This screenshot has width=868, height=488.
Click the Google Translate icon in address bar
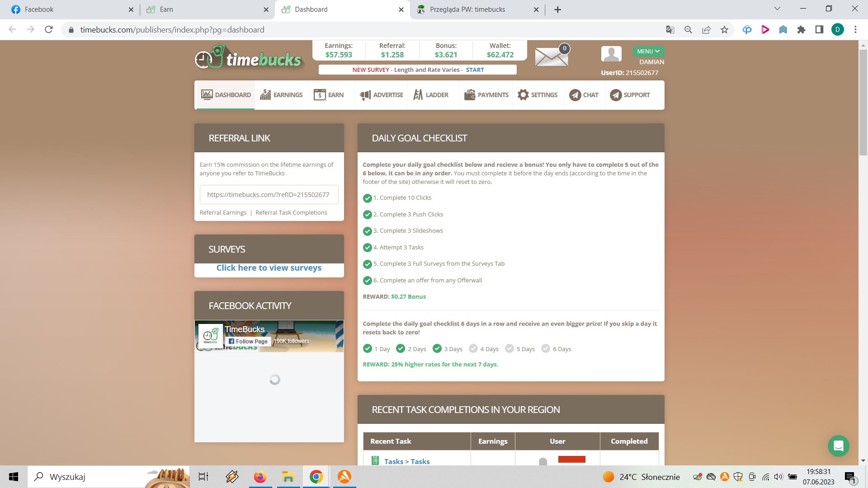[x=670, y=30]
